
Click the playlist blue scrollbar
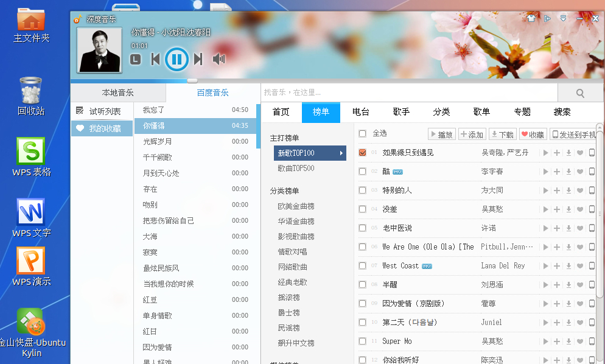point(259,126)
